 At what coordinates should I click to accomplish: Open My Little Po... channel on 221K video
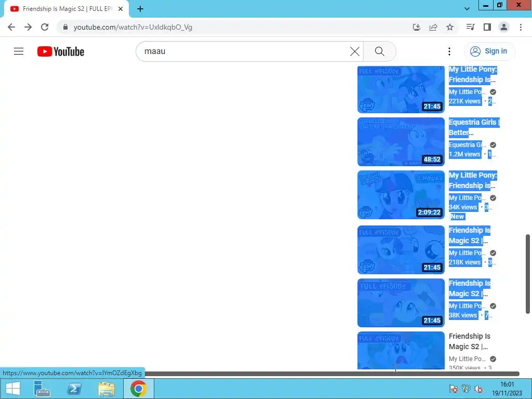pyautogui.click(x=467, y=92)
